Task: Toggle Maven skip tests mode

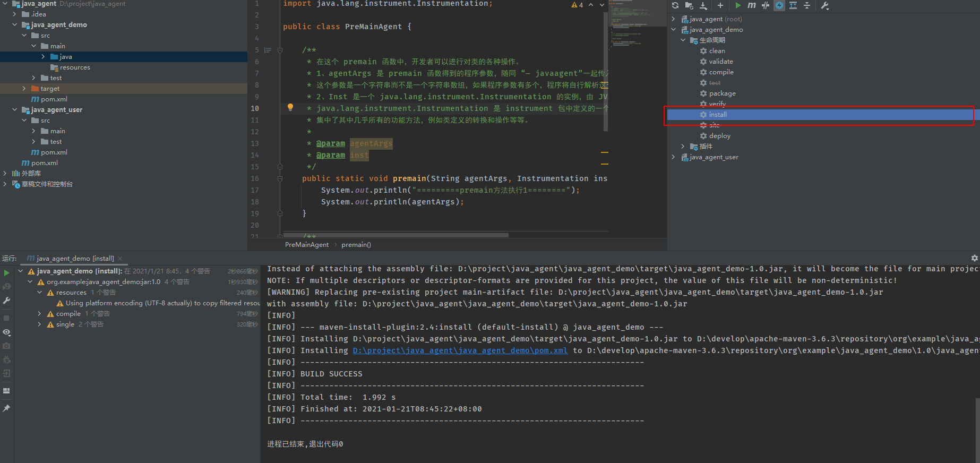Action: [x=766, y=5]
